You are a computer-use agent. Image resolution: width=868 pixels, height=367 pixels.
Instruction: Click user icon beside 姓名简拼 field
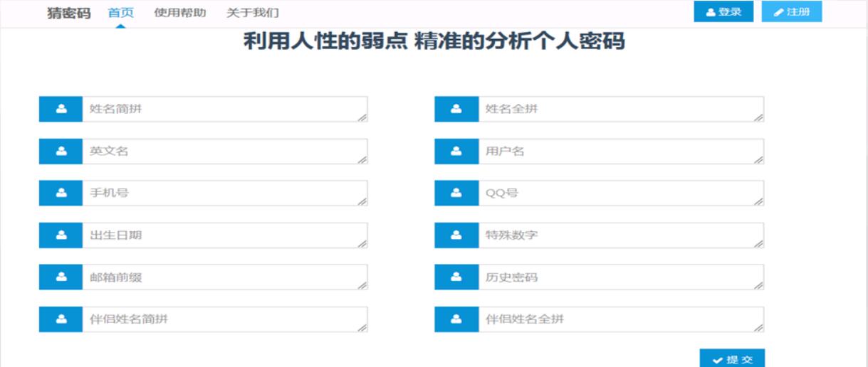61,109
